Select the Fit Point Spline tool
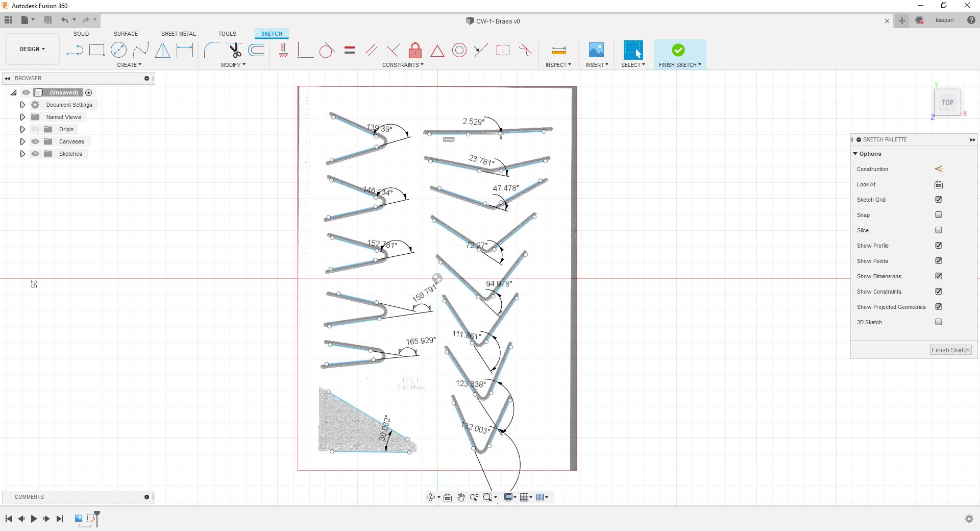This screenshot has height=531, width=980. (x=141, y=50)
